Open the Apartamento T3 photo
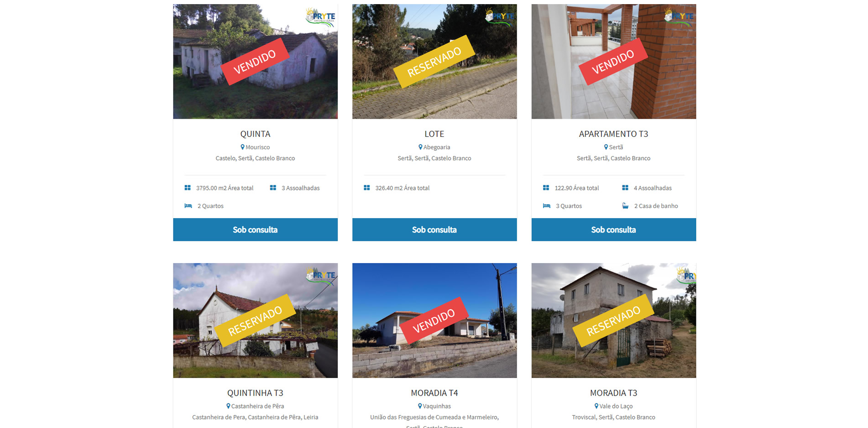The height and width of the screenshot is (428, 868). tap(614, 62)
